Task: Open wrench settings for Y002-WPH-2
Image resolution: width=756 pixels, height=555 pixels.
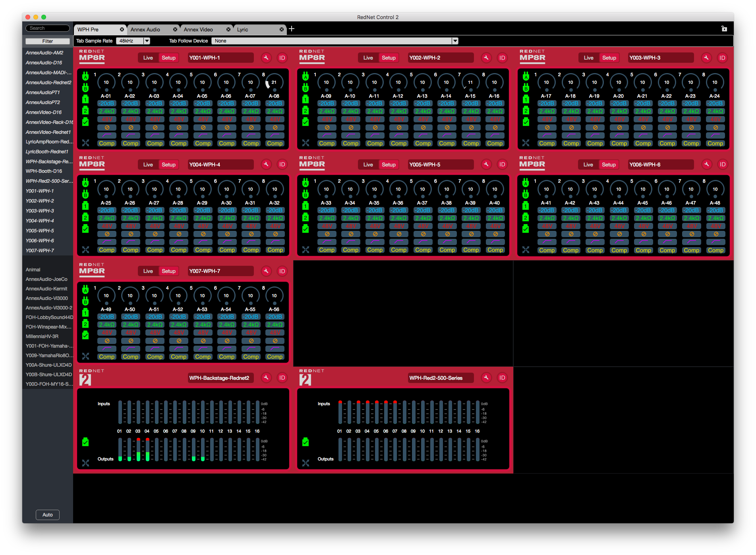Action: (x=486, y=58)
